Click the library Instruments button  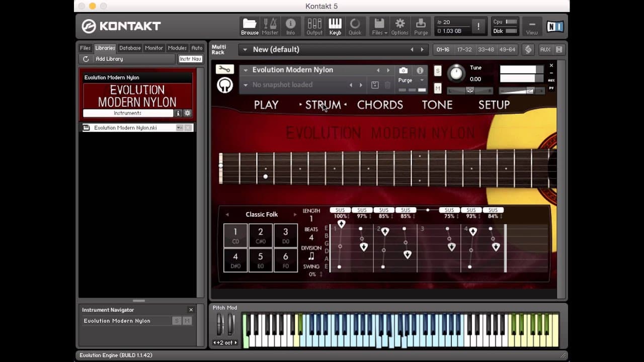(128, 113)
